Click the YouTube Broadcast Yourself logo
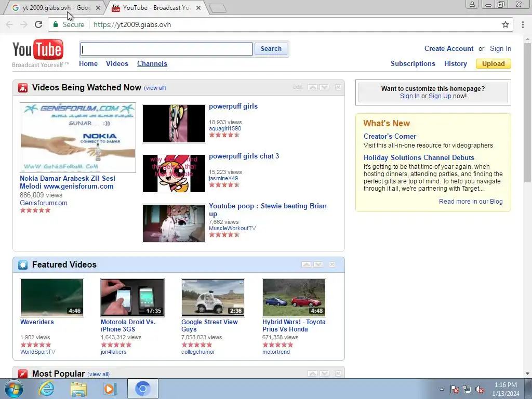 pos(41,54)
